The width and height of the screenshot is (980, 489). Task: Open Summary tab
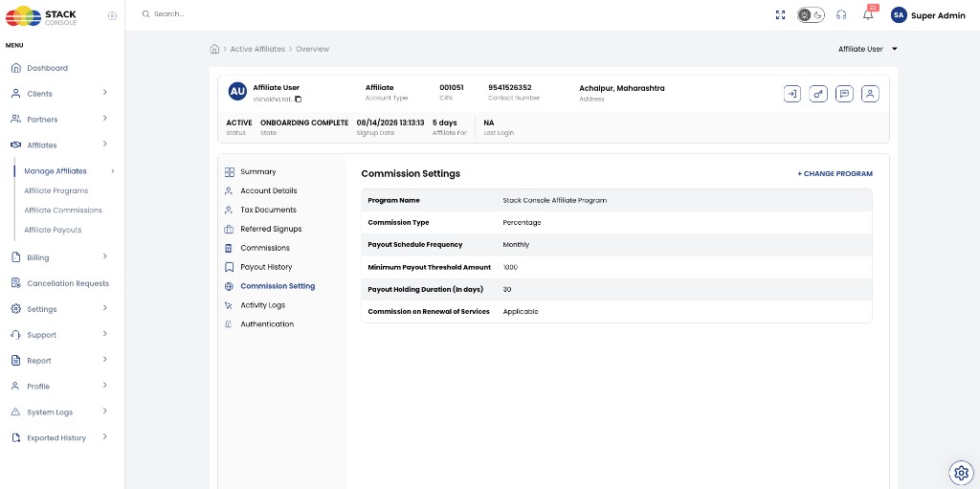(x=257, y=172)
